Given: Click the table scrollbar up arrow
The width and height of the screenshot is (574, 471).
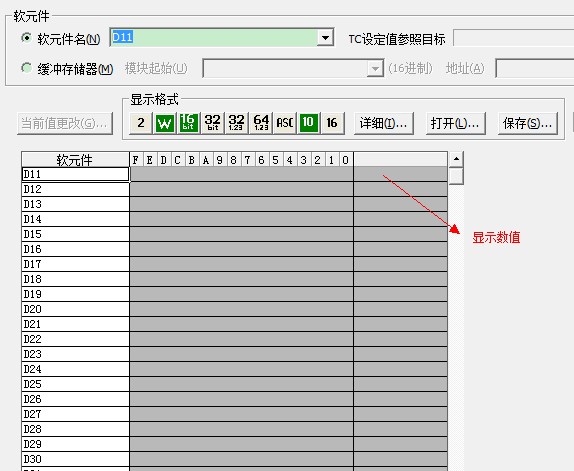Looking at the screenshot, I should (456, 159).
